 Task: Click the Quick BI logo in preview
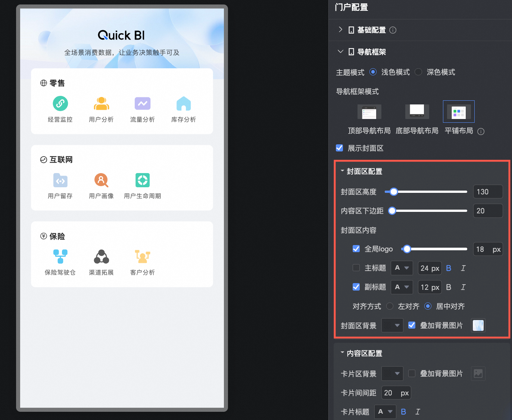coord(121,35)
